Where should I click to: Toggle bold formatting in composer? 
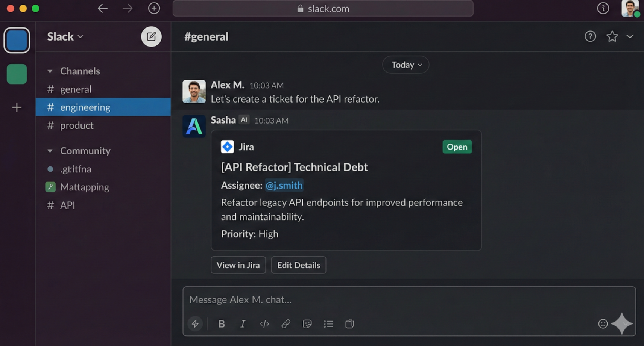[x=222, y=324]
